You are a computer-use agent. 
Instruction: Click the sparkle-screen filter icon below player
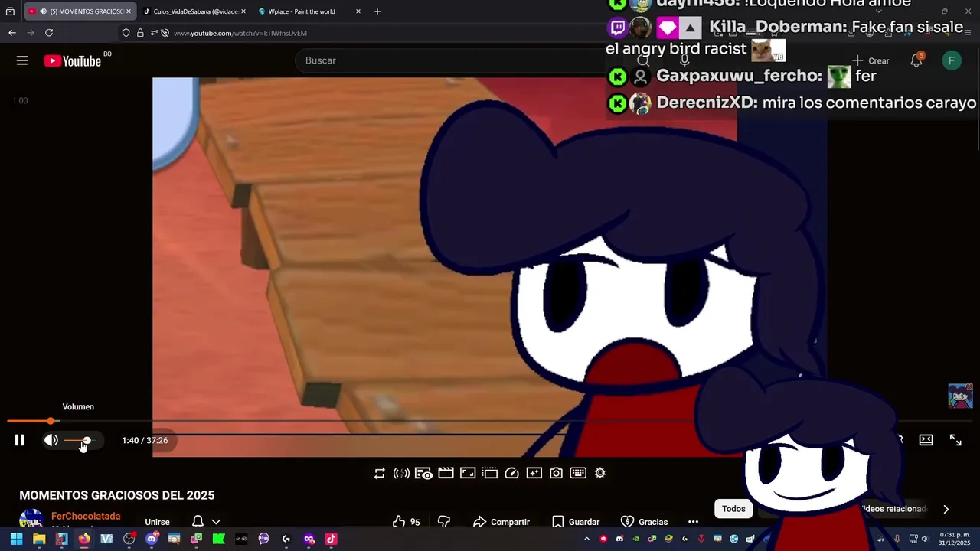pos(534,473)
